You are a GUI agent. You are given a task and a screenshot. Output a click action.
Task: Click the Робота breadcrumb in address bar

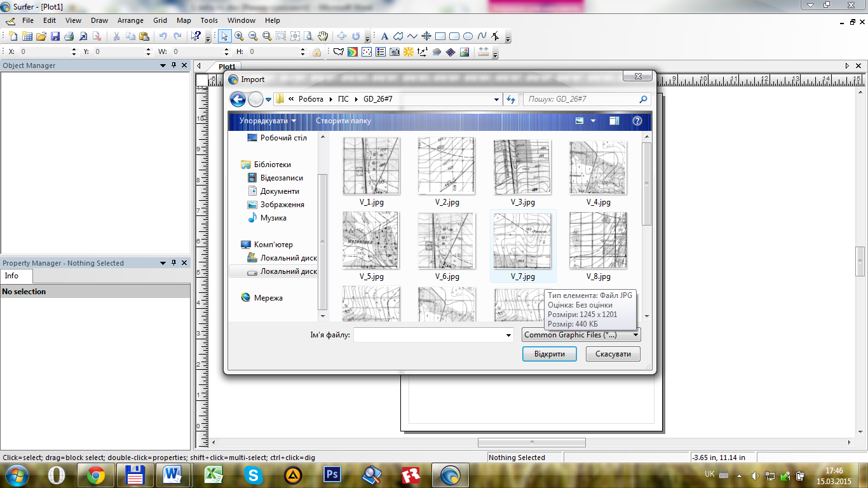pyautogui.click(x=311, y=99)
